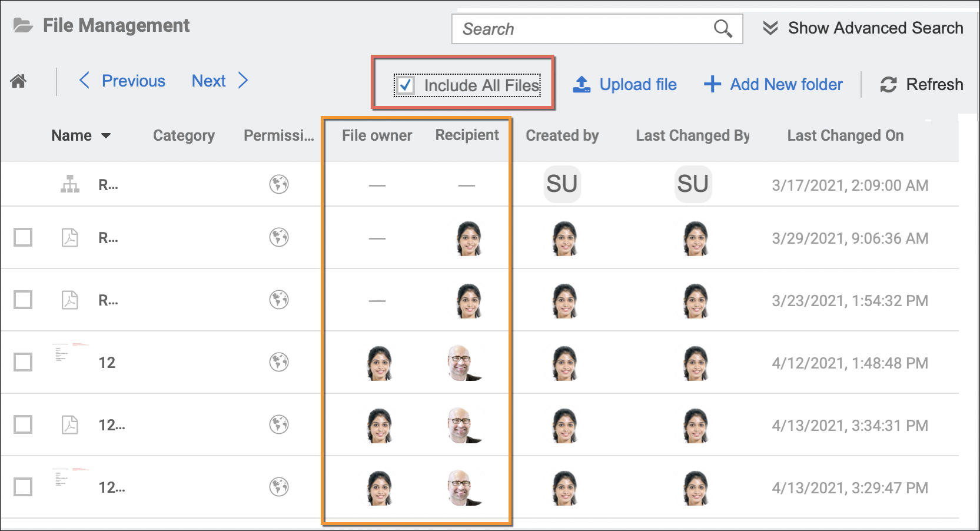The height and width of the screenshot is (531, 980).
Task: Click into the Search input field
Action: (583, 29)
